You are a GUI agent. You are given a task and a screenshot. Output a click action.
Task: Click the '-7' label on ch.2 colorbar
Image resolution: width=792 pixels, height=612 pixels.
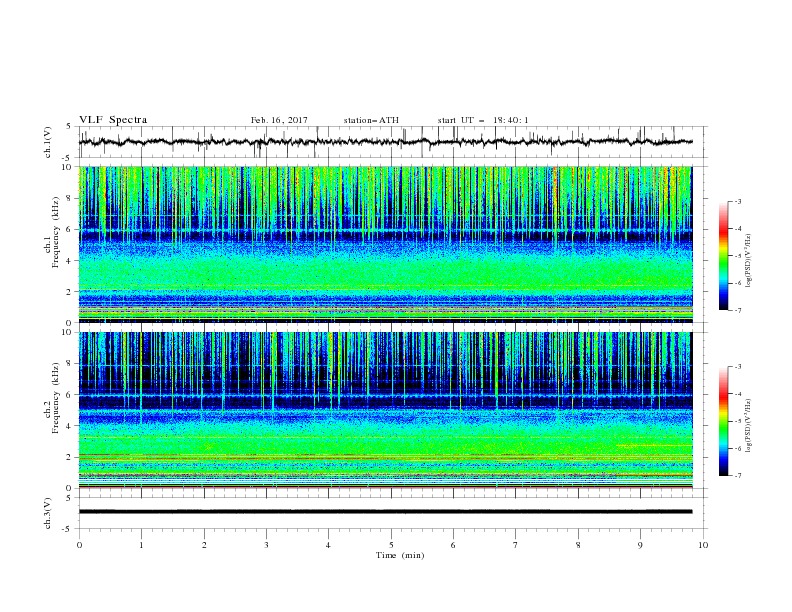click(738, 476)
